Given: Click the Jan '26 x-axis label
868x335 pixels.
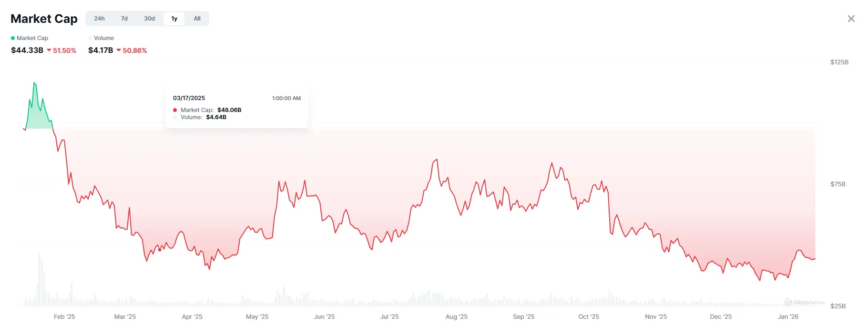Looking at the screenshot, I should (788, 316).
